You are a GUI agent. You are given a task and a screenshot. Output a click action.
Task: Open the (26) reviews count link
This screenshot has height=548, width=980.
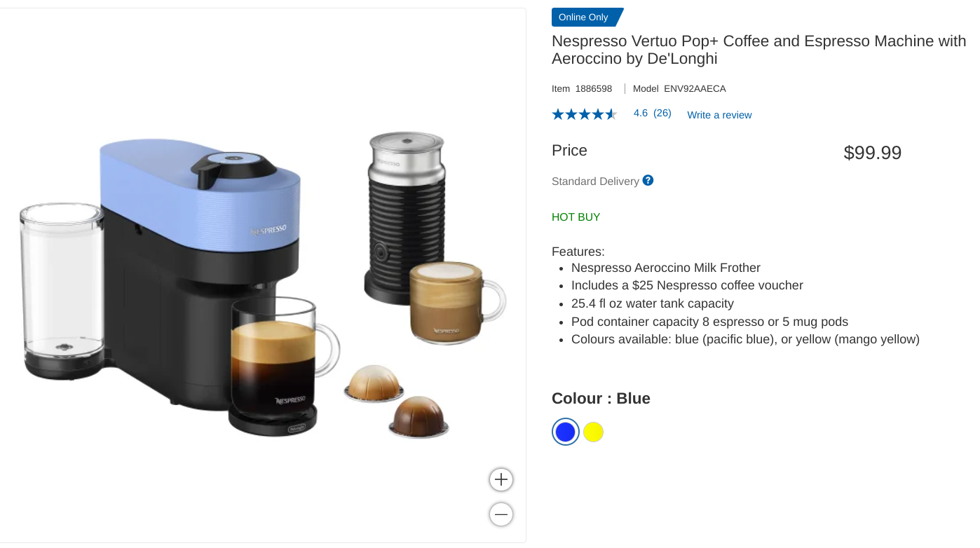662,113
